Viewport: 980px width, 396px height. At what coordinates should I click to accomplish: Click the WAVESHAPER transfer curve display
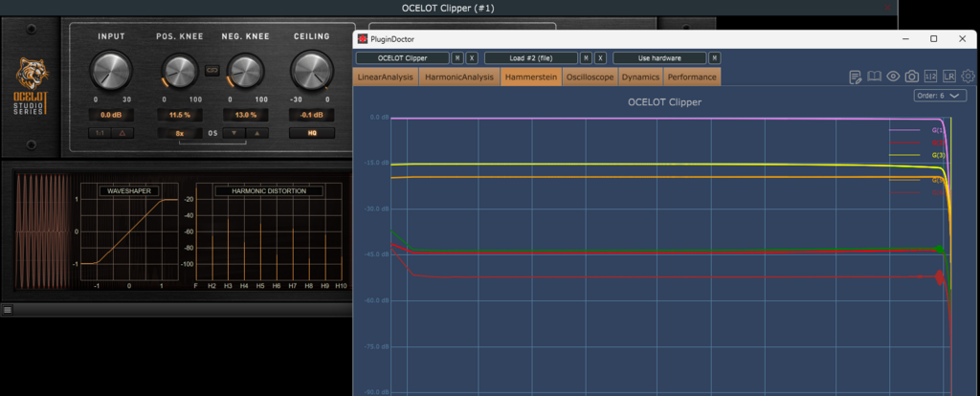[x=129, y=231]
